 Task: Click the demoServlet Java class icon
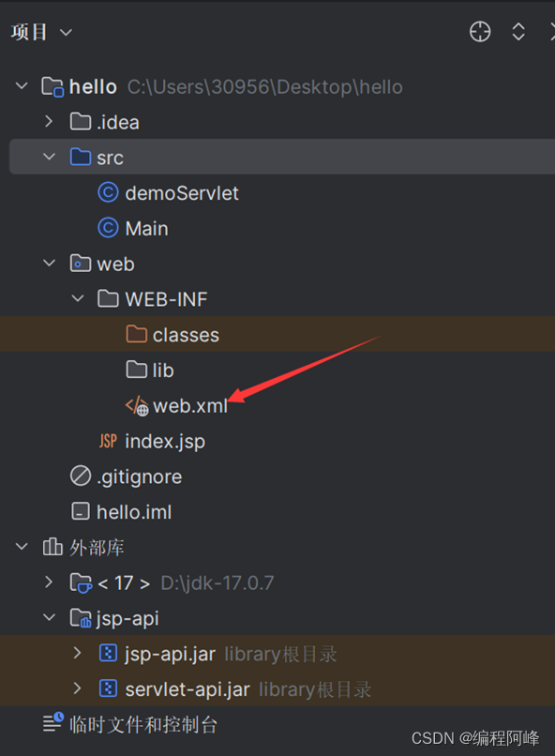pos(106,192)
